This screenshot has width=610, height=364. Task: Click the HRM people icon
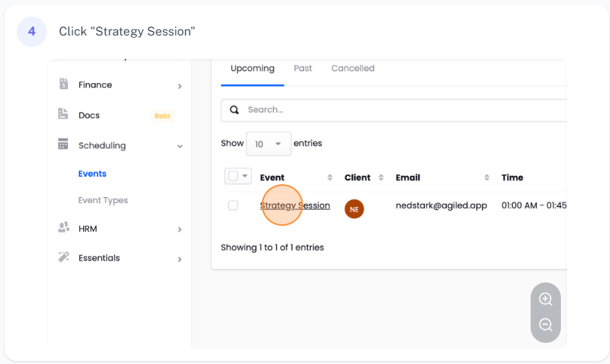tap(63, 227)
